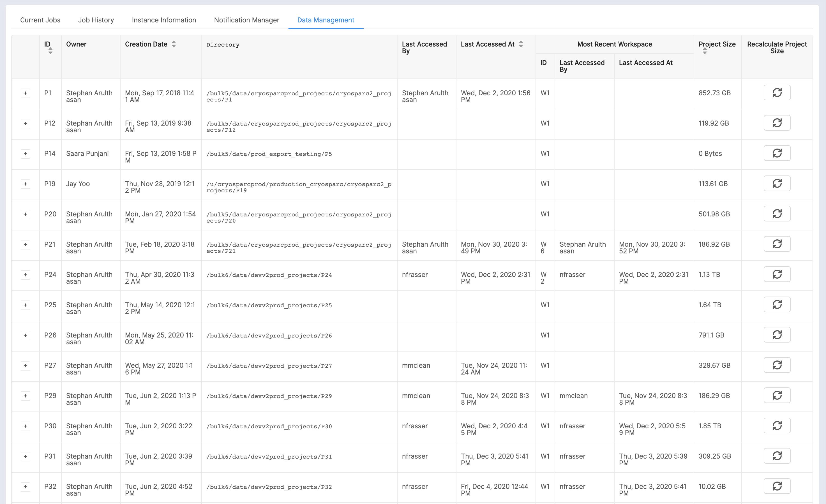Recalculate project size for P30
Viewport: 826px width, 504px height.
[x=777, y=426]
